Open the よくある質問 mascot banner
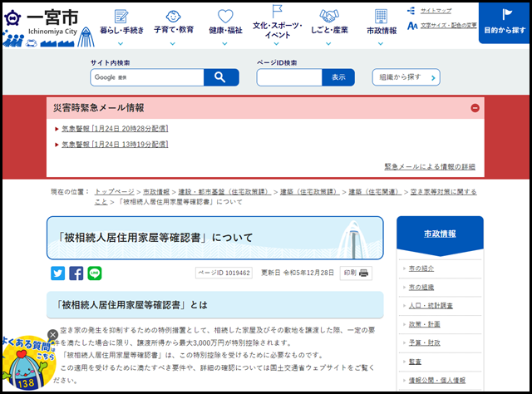 (29, 363)
